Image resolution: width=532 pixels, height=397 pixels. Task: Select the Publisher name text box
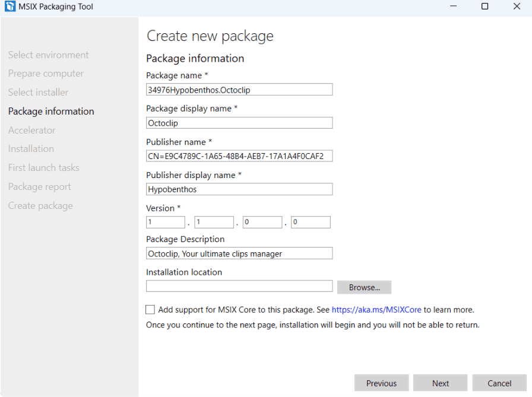[239, 156]
